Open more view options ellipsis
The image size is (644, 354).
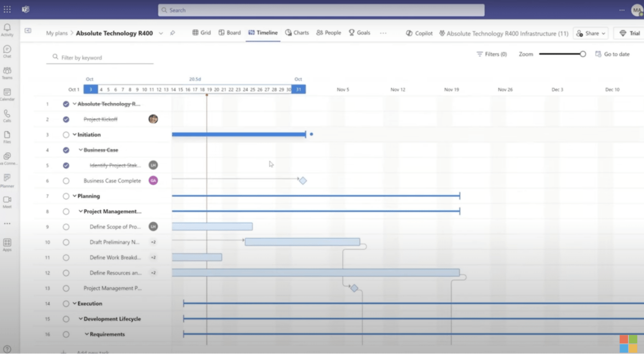coord(383,33)
